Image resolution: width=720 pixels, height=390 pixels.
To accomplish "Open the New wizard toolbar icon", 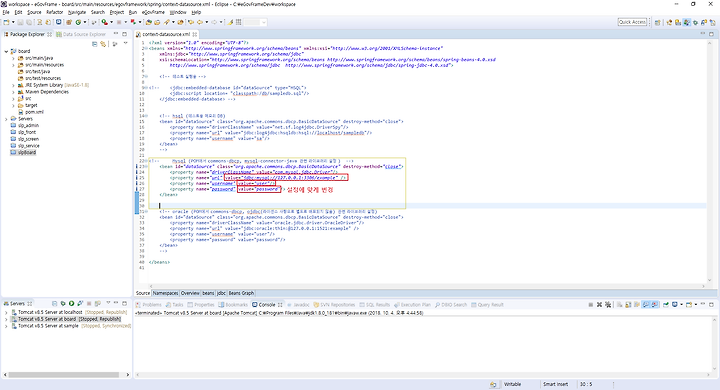I will [x=6, y=22].
